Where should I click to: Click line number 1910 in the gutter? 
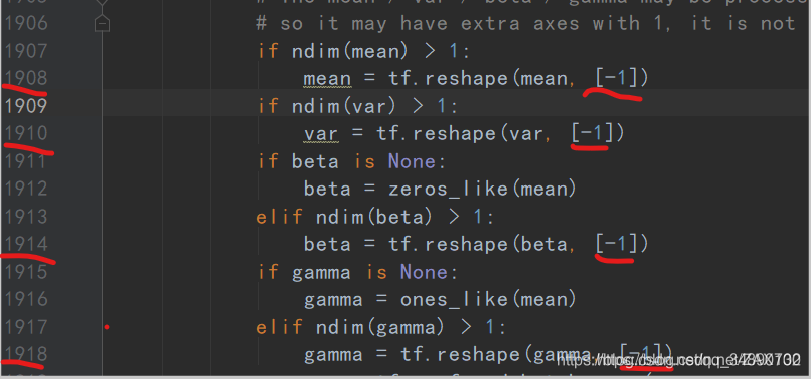26,133
